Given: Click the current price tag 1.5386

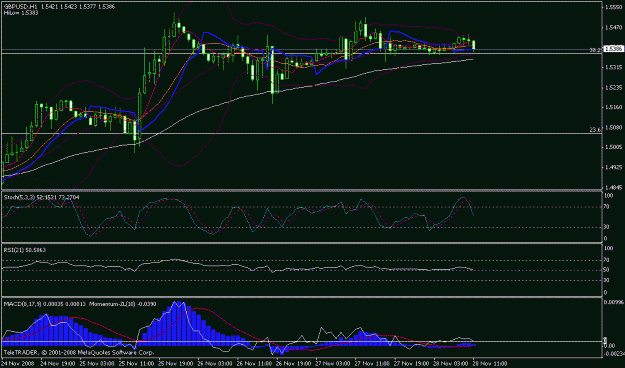Looking at the screenshot, I should [613, 49].
